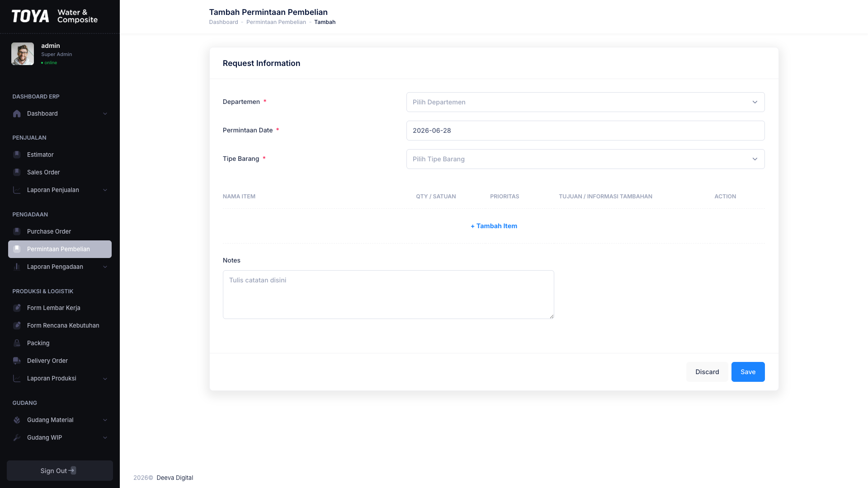Click the Permintaan Date input field
This screenshot has width=868, height=488.
(585, 131)
